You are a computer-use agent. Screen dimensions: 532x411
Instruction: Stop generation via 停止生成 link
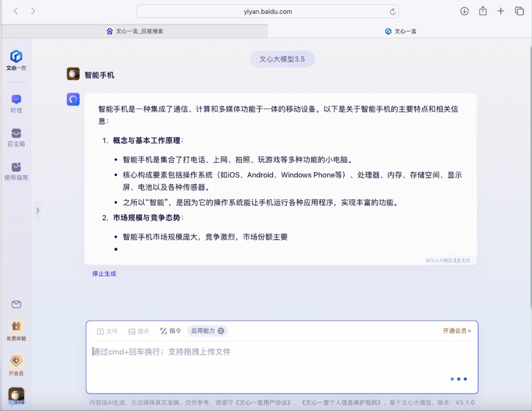(104, 274)
